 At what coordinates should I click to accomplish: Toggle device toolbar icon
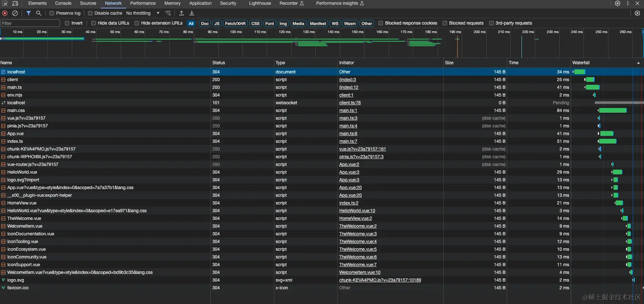[15, 3]
